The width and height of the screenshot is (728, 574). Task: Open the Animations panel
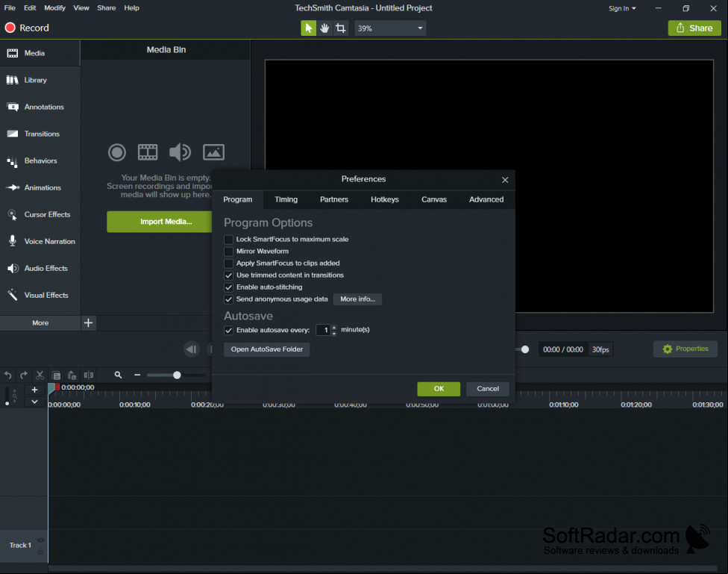tap(40, 188)
